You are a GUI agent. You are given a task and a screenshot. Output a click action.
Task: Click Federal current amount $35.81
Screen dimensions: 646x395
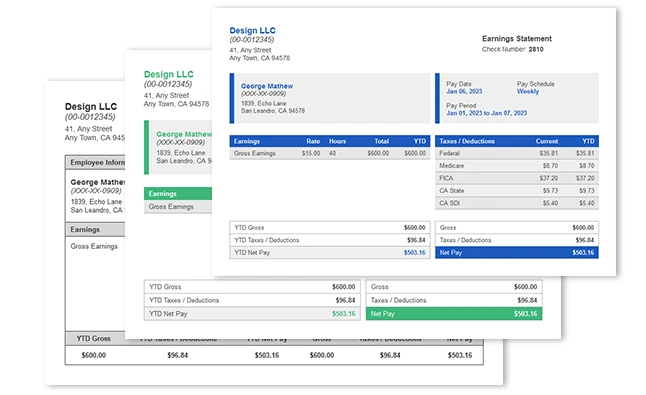point(548,153)
